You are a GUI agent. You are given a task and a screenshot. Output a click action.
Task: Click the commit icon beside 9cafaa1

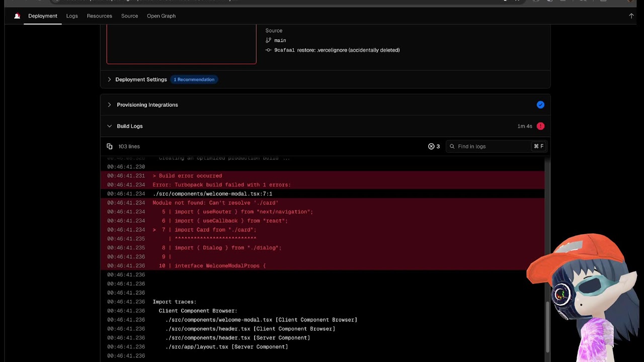[x=268, y=50]
